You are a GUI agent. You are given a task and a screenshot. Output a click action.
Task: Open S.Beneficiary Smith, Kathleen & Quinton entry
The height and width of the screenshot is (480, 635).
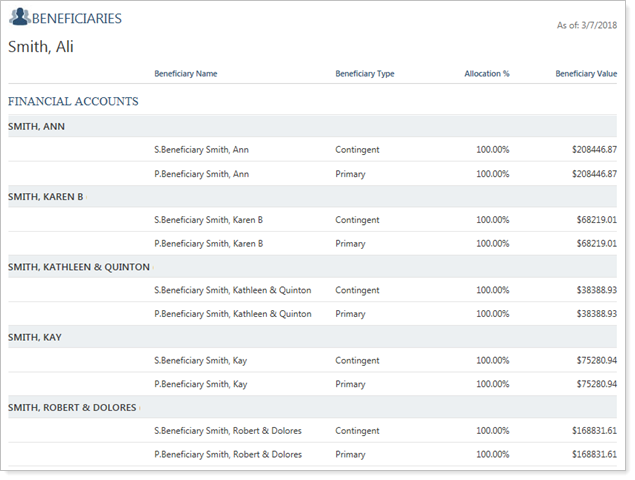pyautogui.click(x=232, y=290)
